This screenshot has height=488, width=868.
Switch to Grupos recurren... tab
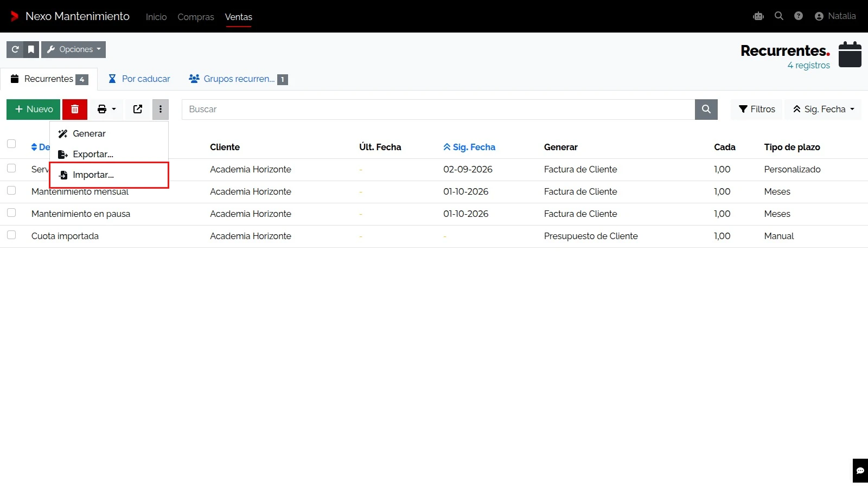(238, 79)
